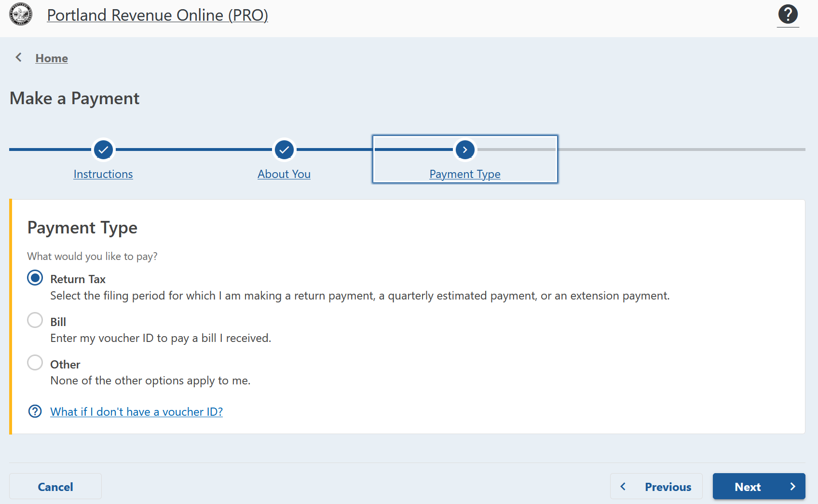
Task: Click the checkmark icon on Instructions step
Action: (103, 150)
